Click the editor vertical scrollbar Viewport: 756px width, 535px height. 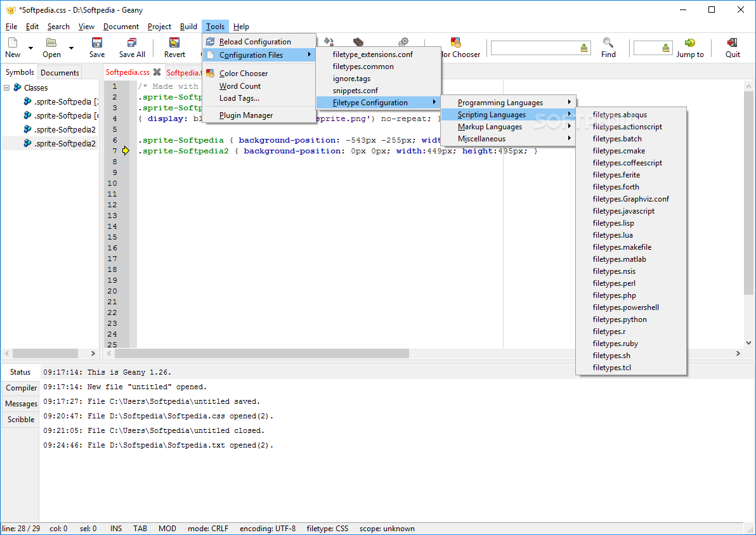[x=749, y=190]
